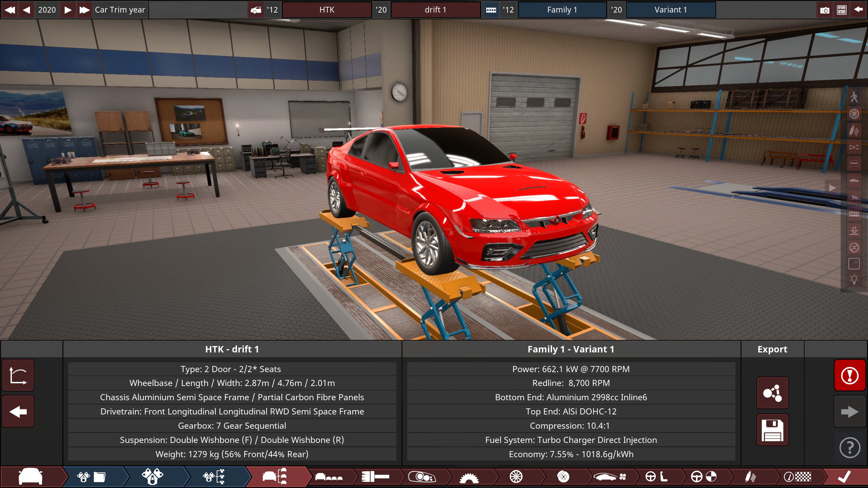The image size is (868, 488).
Task: Toggle wheel visibility in the side toolbar
Action: [x=854, y=114]
